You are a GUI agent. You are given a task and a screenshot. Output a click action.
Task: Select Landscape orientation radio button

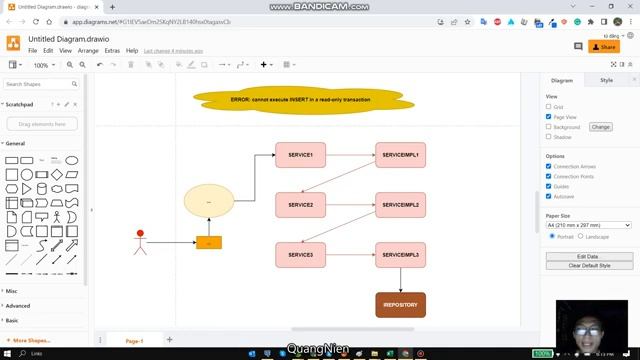coord(580,236)
